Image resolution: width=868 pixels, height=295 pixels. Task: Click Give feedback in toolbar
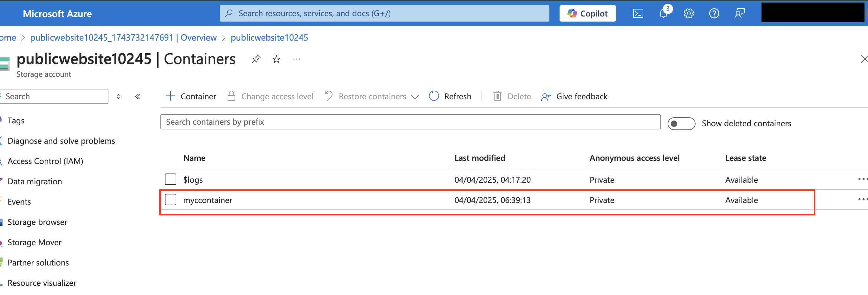574,96
